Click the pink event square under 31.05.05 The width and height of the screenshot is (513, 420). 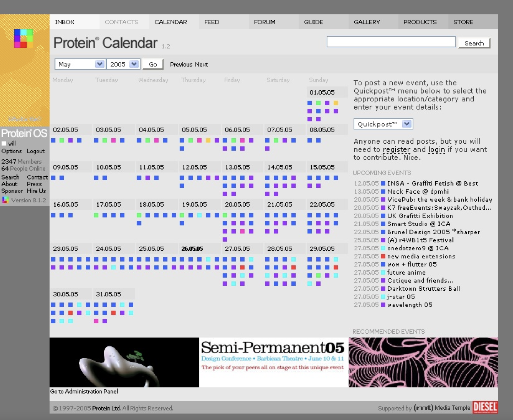(96, 321)
